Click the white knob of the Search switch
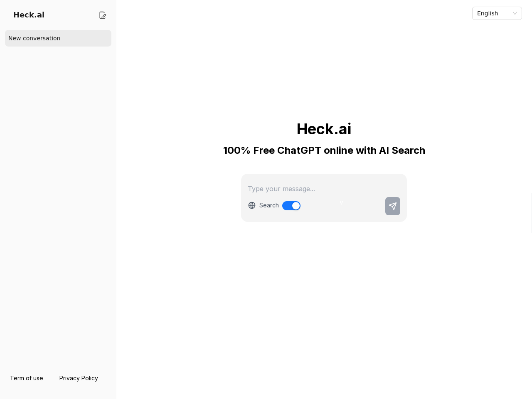This screenshot has width=532, height=399. pyautogui.click(x=296, y=206)
